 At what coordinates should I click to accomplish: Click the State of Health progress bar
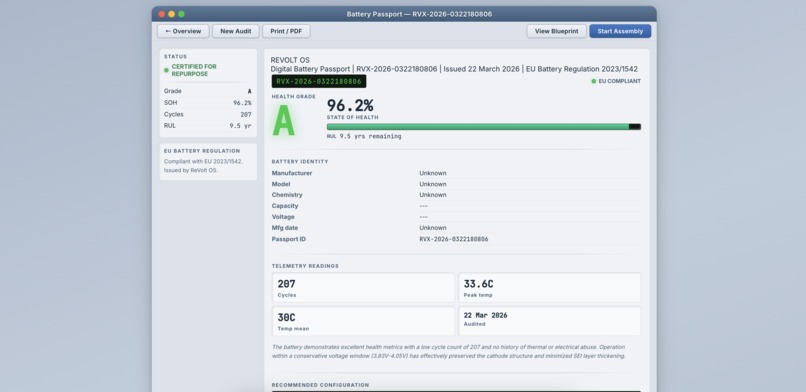coord(484,127)
